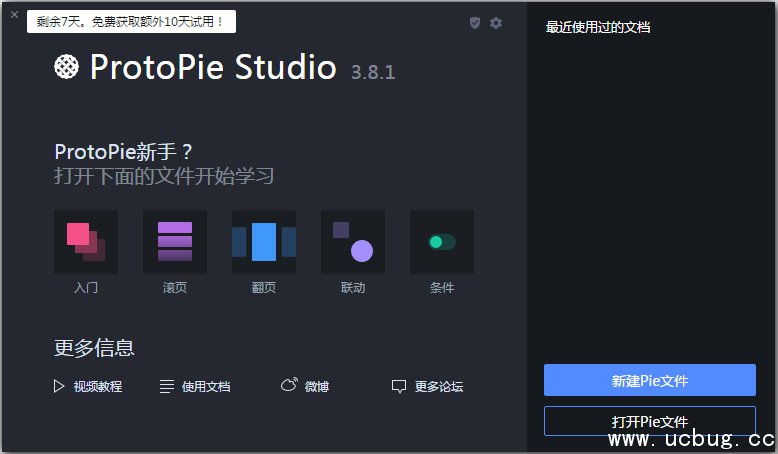This screenshot has height=454, width=778.
Task: Click the document lines icon beside 使用文档
Action: pos(167,386)
